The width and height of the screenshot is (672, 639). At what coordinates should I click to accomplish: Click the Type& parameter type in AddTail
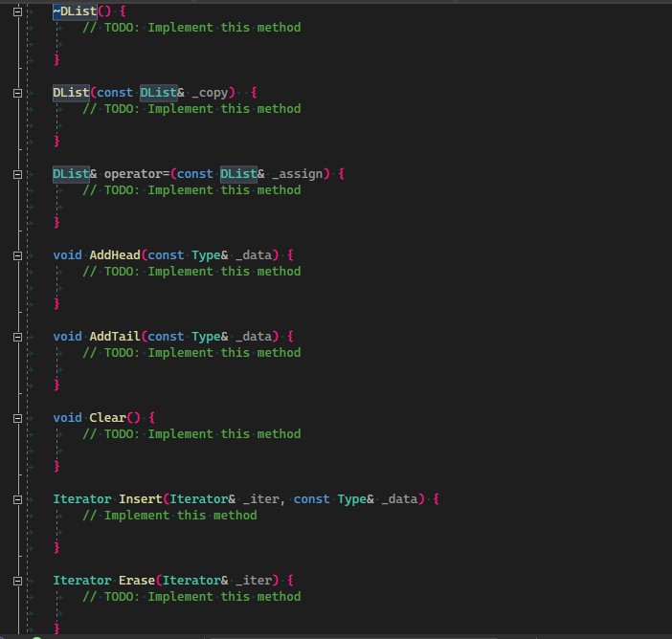click(x=210, y=337)
